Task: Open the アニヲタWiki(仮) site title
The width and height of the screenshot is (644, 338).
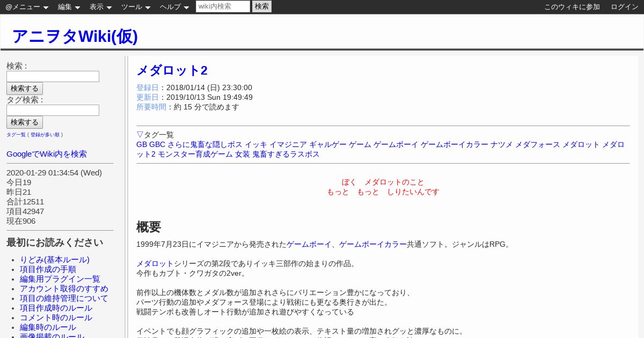Action: tap(75, 36)
